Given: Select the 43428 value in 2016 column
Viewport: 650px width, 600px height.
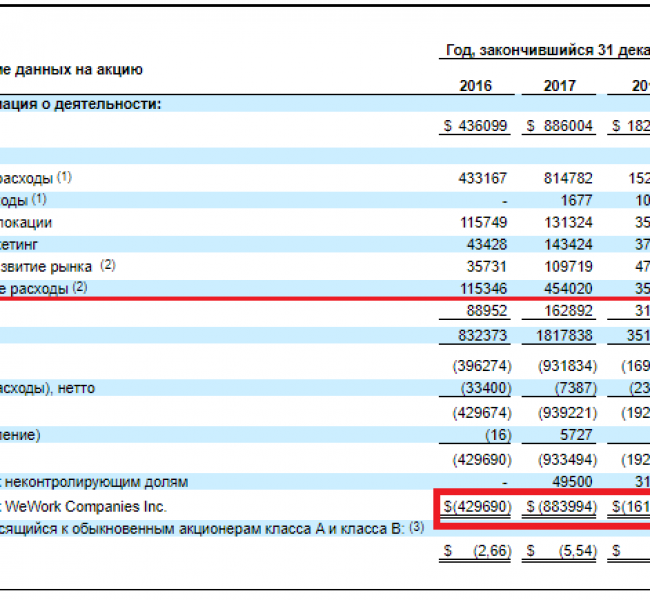Looking at the screenshot, I should [x=487, y=244].
